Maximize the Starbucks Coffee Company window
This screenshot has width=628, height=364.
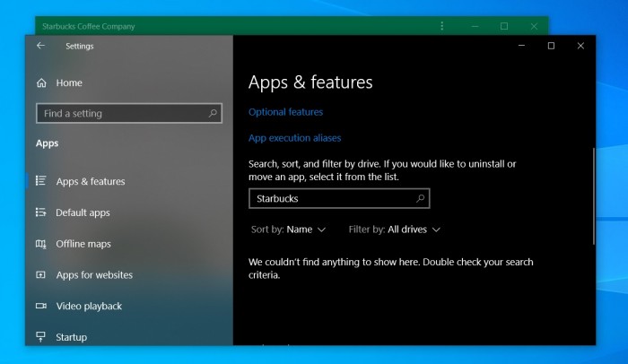click(x=504, y=26)
